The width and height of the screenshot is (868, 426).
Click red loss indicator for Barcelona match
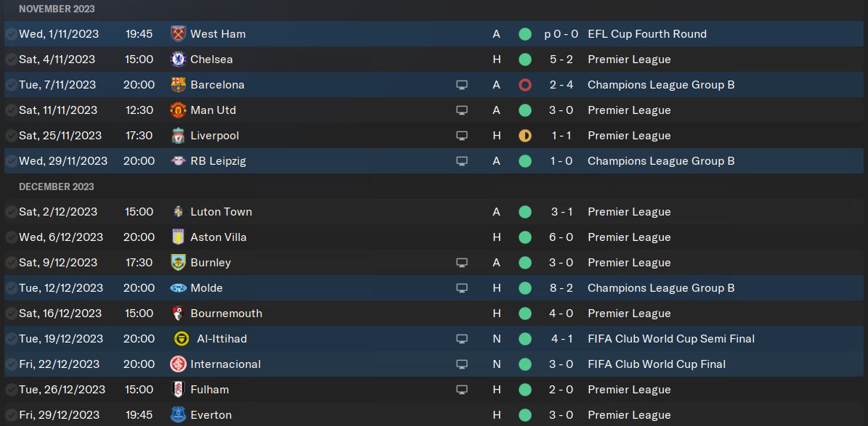coord(525,85)
